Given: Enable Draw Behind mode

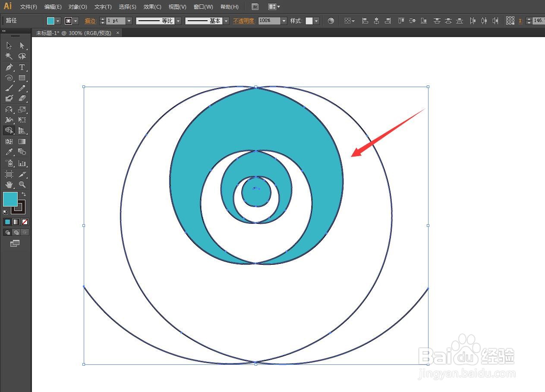Looking at the screenshot, I should coord(16,232).
